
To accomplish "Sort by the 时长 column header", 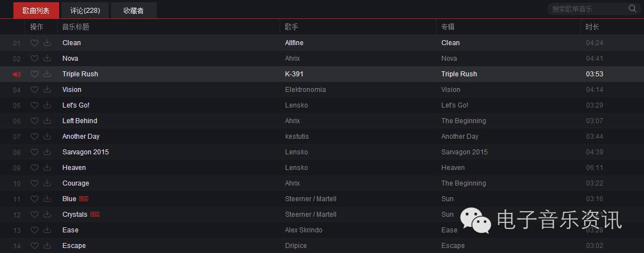I will [592, 27].
